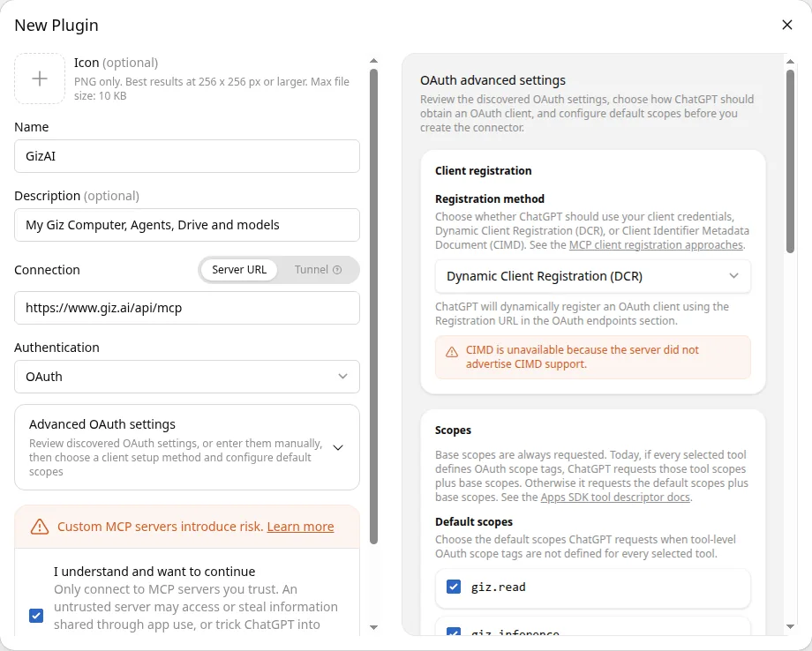Click the CIMD unavailable warning icon

click(x=452, y=352)
